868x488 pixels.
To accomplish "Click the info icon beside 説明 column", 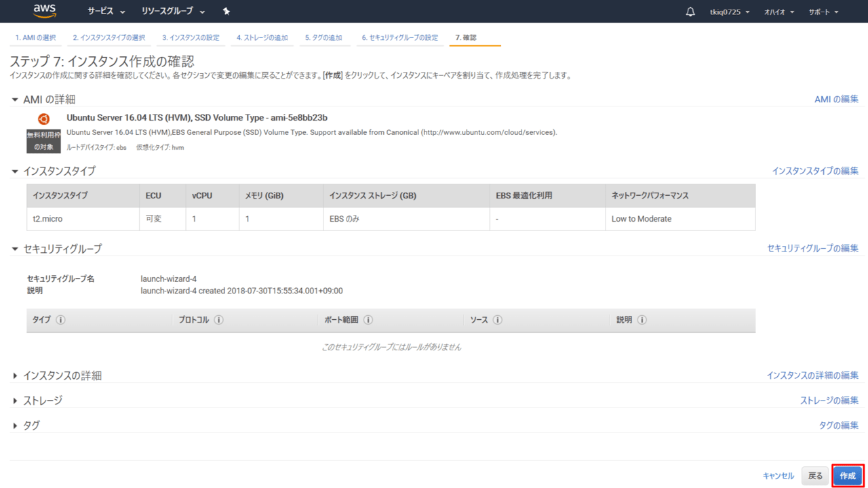I will pyautogui.click(x=642, y=320).
